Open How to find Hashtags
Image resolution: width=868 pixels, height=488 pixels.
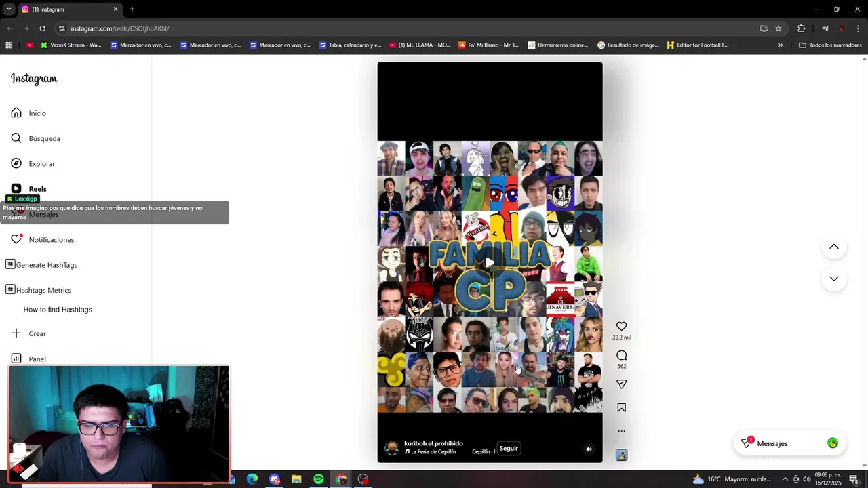58,310
